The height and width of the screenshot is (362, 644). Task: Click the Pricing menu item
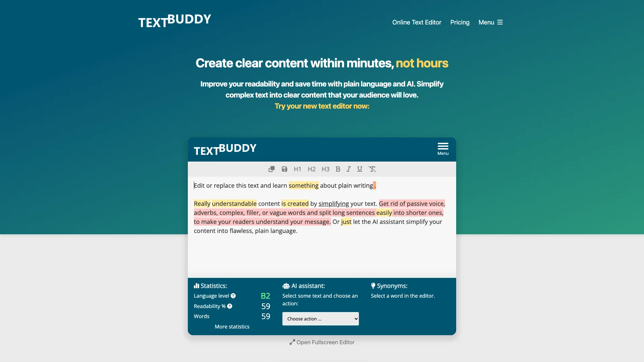(460, 22)
